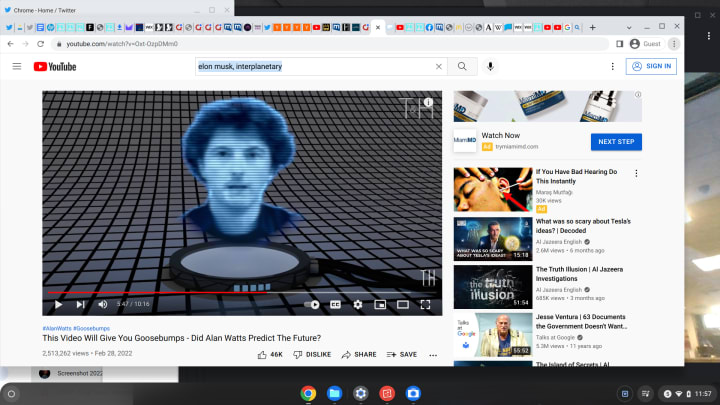Viewport: 720px width, 405px height.
Task: Enter full screen mode
Action: pyautogui.click(x=425, y=304)
